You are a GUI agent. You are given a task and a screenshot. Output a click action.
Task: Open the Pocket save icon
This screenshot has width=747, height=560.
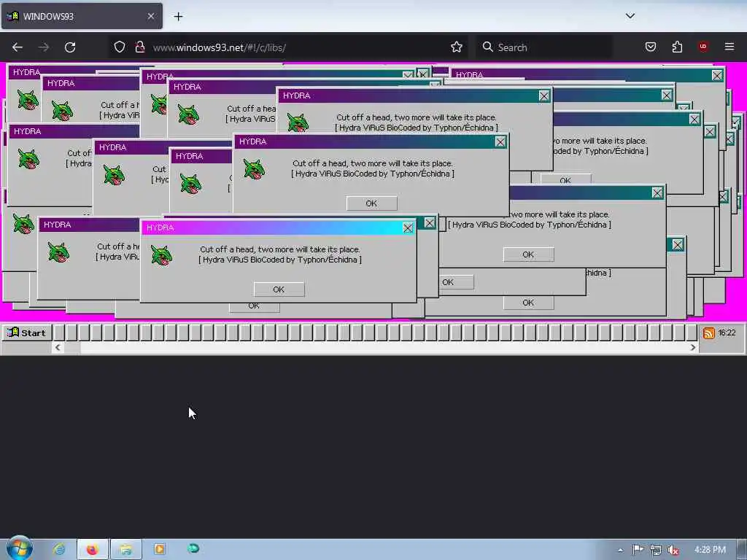click(650, 47)
